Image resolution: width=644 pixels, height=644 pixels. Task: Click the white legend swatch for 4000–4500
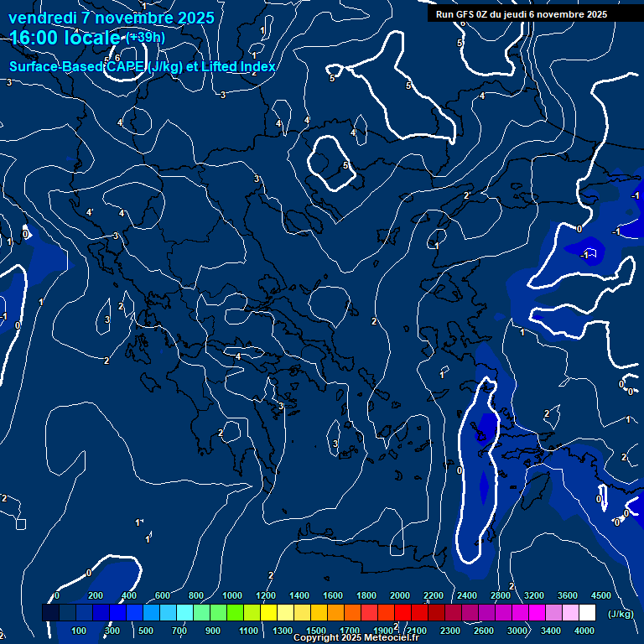coord(587,612)
